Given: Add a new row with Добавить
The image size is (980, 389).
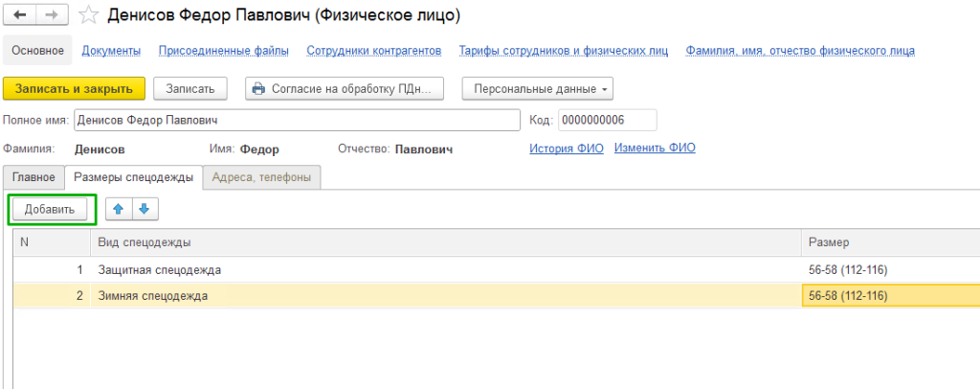Looking at the screenshot, I should pos(50,209).
